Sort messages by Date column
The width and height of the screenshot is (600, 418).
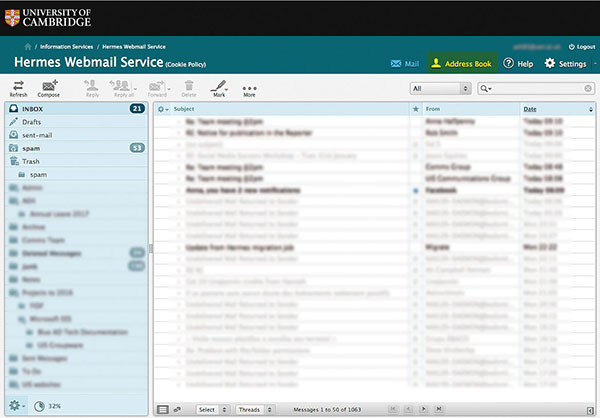pos(530,109)
